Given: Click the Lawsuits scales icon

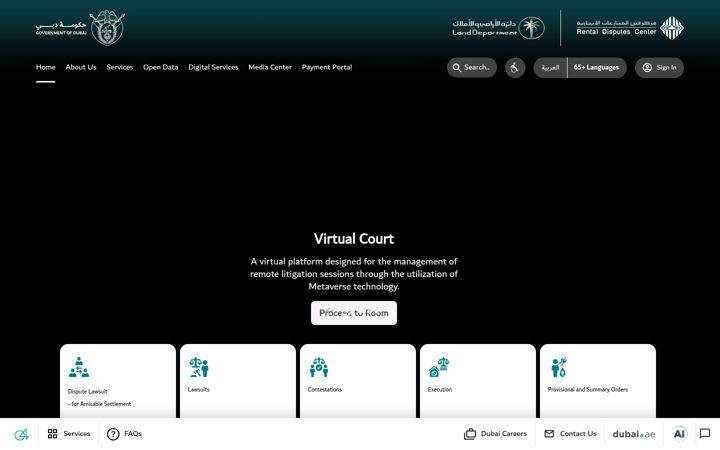Looking at the screenshot, I should click(x=199, y=367).
